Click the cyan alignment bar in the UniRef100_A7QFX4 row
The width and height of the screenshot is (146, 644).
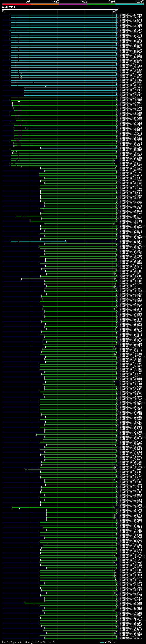(71, 128)
